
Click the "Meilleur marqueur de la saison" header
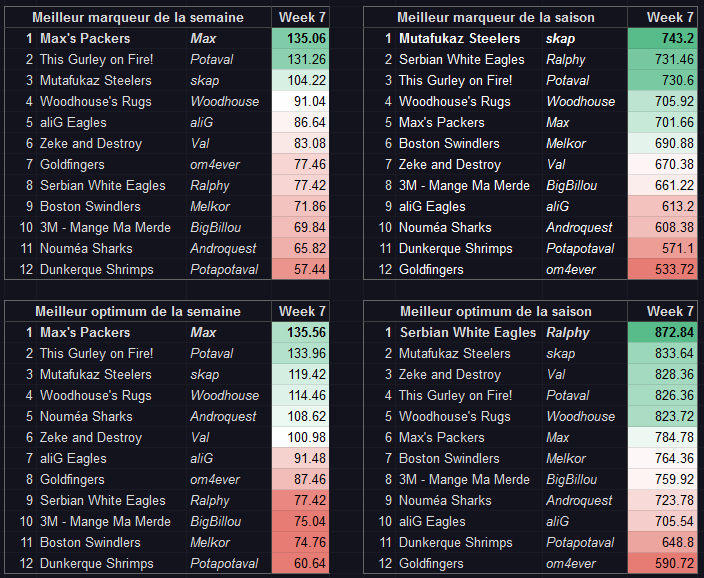click(495, 17)
